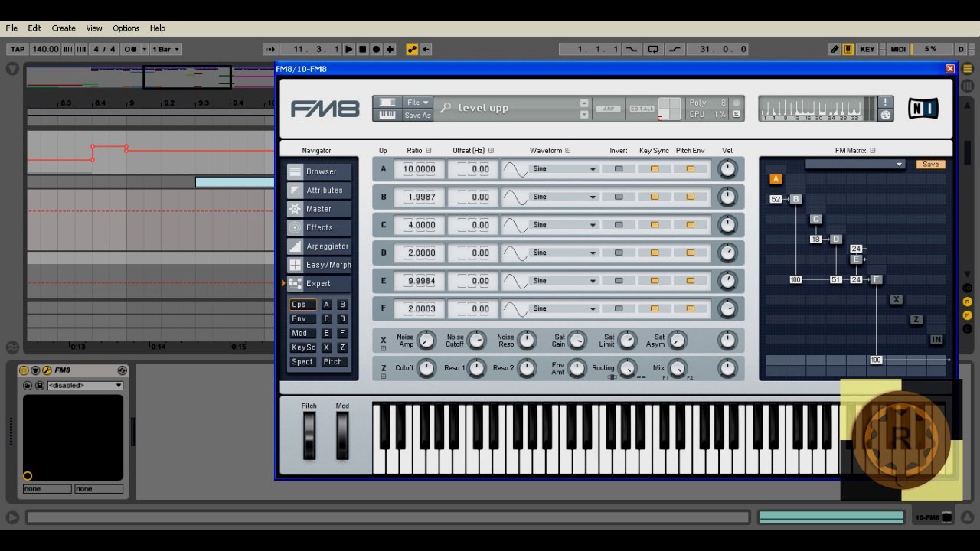Toggle Pitch Env for operator F
This screenshot has height=551, width=980.
click(x=690, y=308)
